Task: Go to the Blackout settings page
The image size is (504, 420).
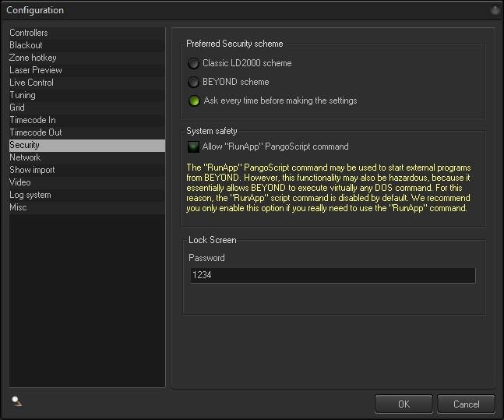Action: pos(26,45)
